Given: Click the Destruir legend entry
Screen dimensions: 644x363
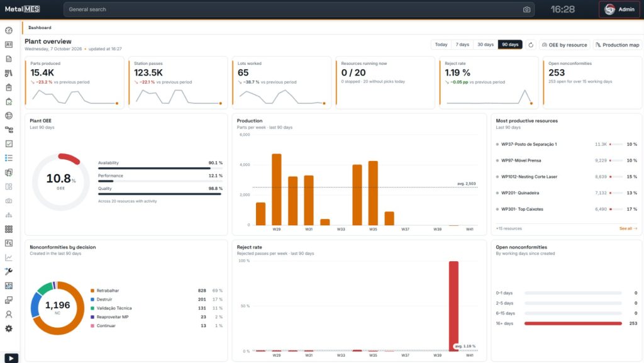Looking at the screenshot, I should click(x=157, y=299).
